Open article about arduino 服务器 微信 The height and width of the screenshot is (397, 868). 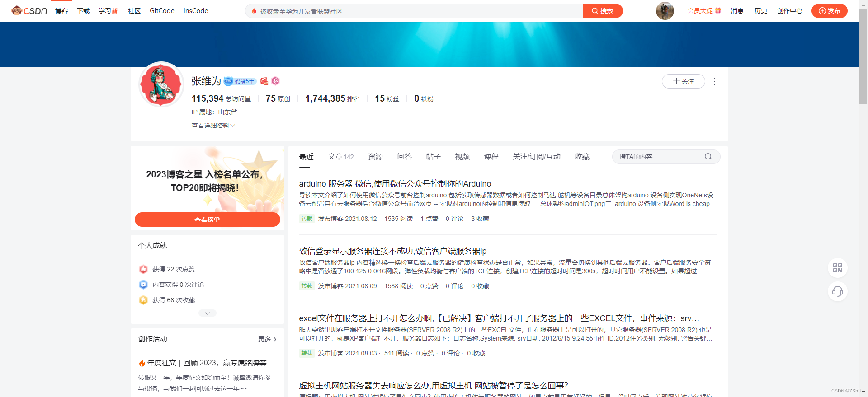(395, 184)
